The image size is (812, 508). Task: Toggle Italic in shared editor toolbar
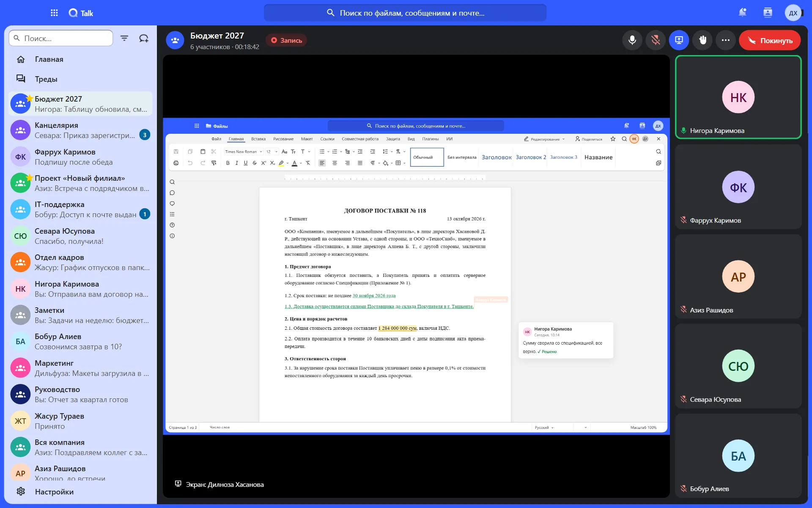pyautogui.click(x=236, y=163)
